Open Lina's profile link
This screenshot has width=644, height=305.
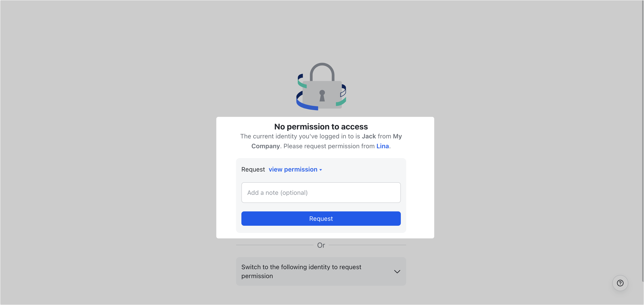pyautogui.click(x=382, y=146)
